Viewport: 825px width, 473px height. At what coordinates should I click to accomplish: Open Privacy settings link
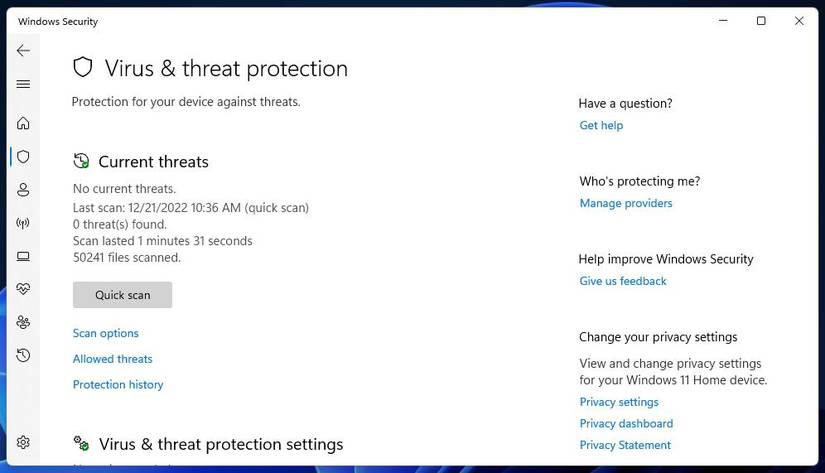(619, 402)
